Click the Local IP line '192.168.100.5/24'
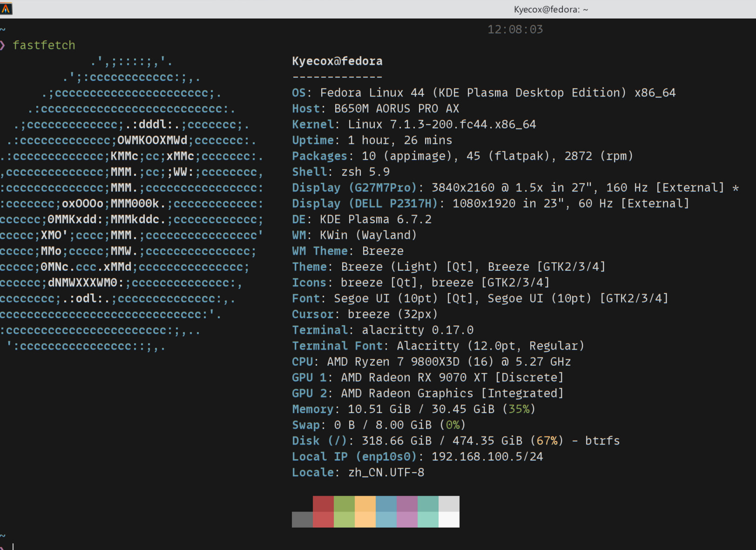The image size is (756, 550). click(418, 456)
